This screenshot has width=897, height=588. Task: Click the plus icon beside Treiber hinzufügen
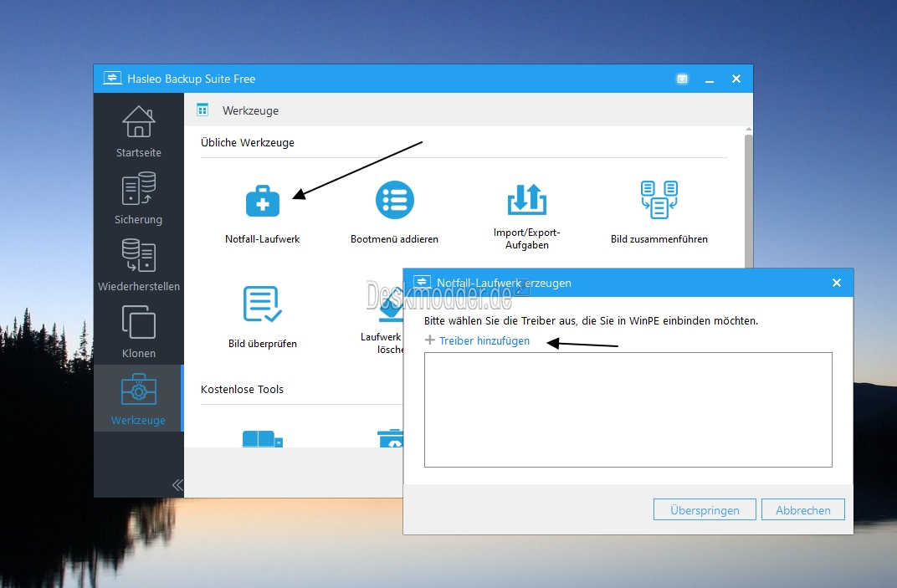(x=429, y=340)
